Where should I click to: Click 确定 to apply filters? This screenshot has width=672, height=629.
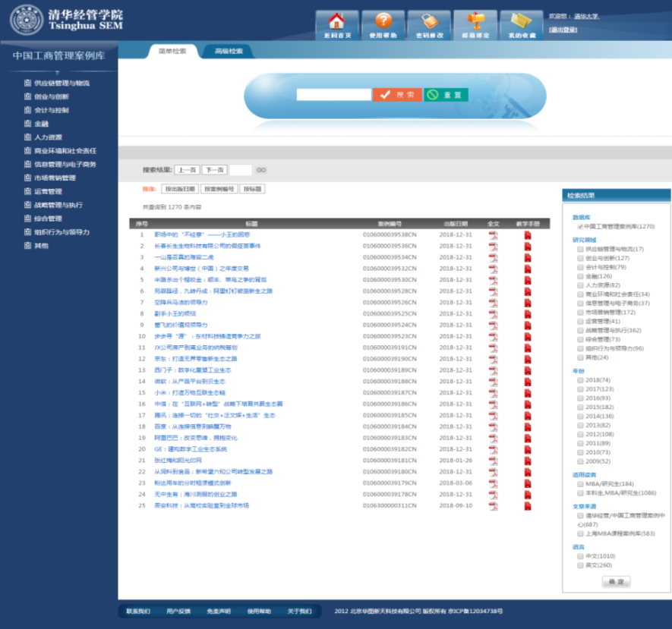tap(617, 581)
